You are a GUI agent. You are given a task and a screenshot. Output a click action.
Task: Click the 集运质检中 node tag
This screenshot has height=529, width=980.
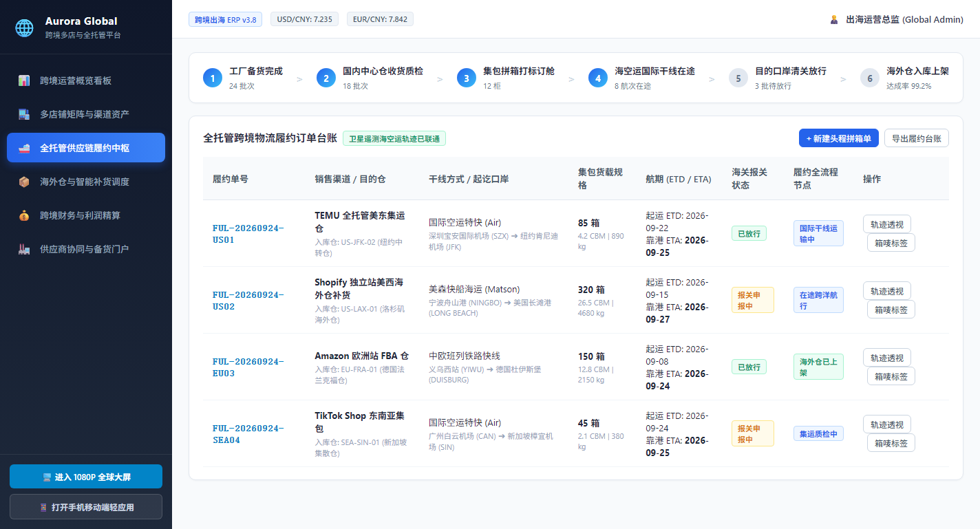coord(818,433)
